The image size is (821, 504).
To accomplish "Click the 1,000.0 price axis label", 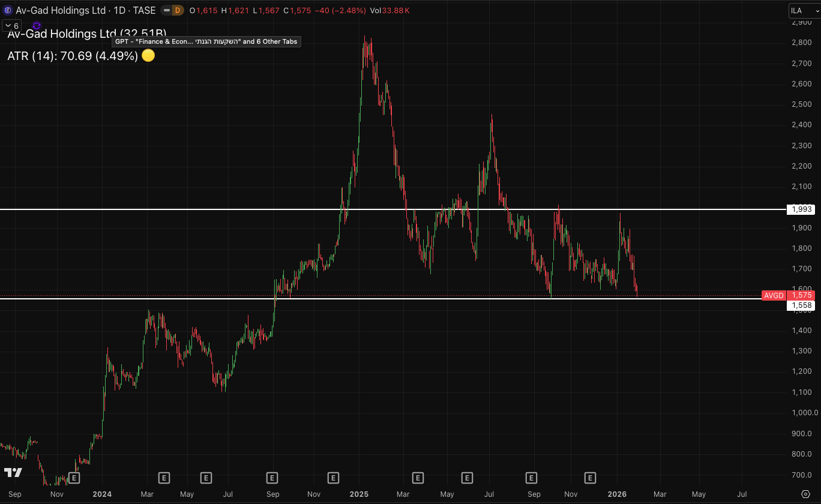I will point(804,413).
